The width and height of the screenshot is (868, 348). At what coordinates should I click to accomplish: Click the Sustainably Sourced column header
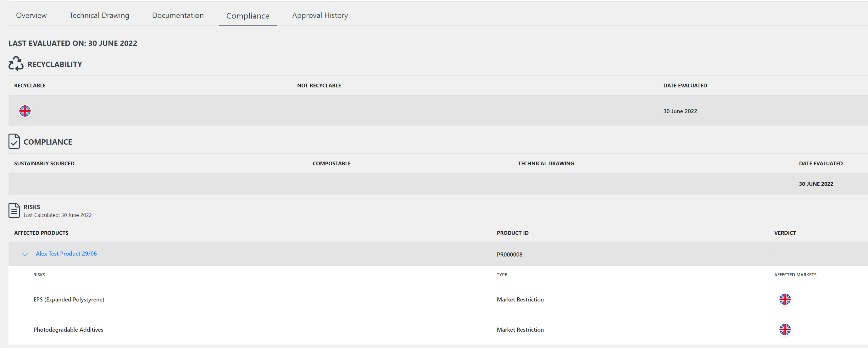(44, 163)
